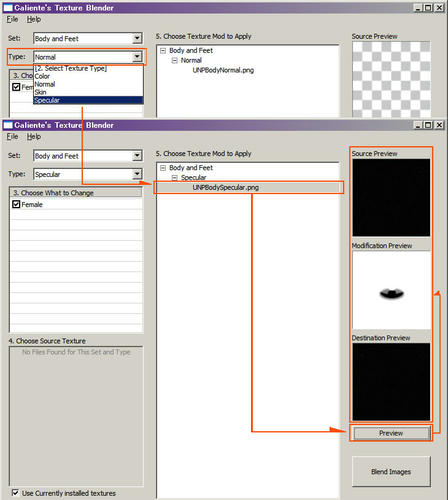This screenshot has width=448, height=500.
Task: Click the lower window's title bar icon
Action: point(8,125)
